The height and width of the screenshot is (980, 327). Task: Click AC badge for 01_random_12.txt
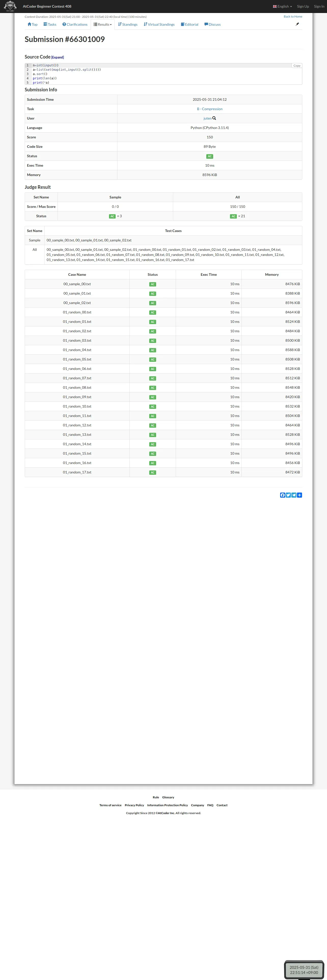[153, 425]
